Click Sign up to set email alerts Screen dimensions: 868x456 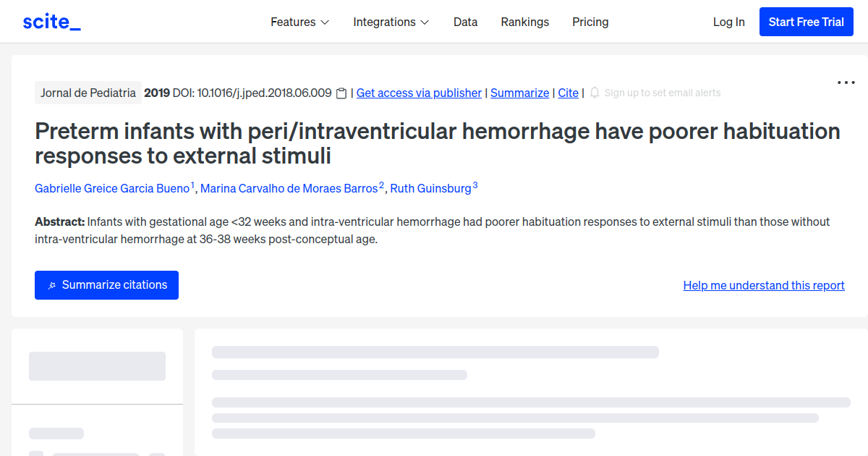pyautogui.click(x=663, y=93)
